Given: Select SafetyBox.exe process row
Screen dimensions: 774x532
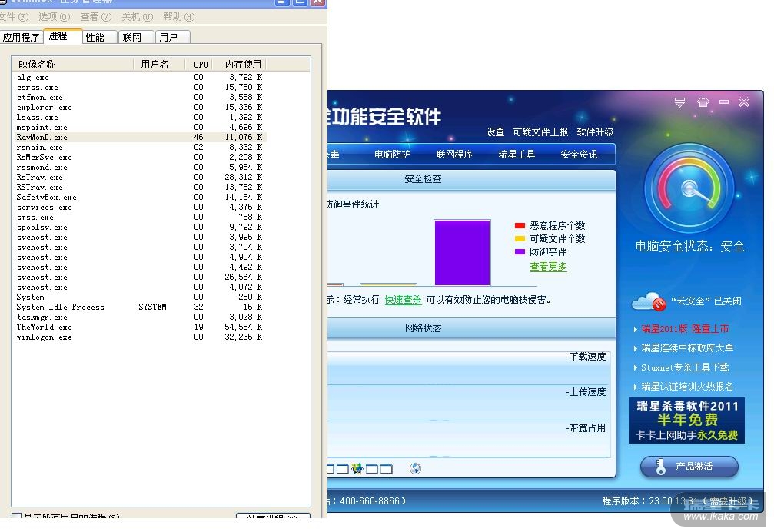Looking at the screenshot, I should (140, 198).
